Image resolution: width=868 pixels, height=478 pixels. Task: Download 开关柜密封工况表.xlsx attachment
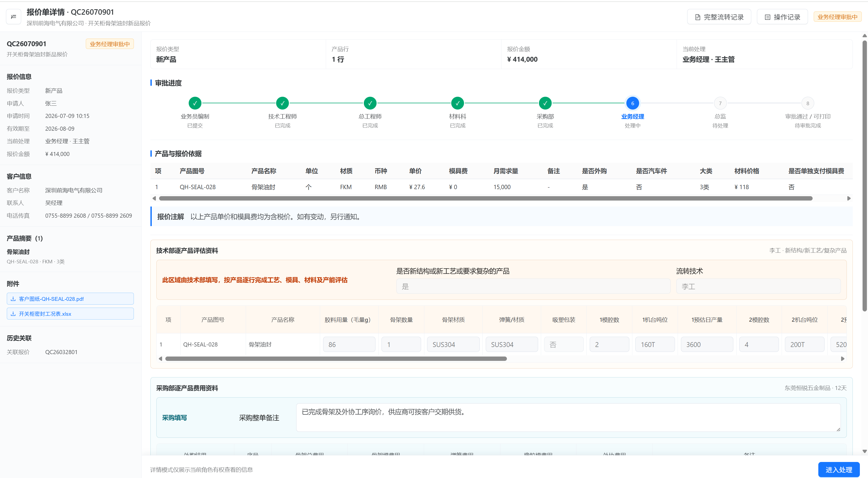coord(70,314)
